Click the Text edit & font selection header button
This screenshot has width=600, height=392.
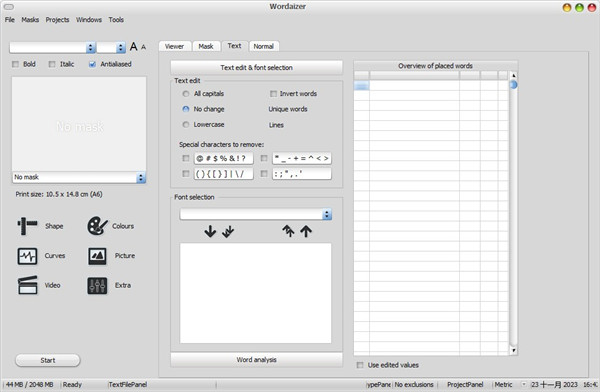[256, 67]
